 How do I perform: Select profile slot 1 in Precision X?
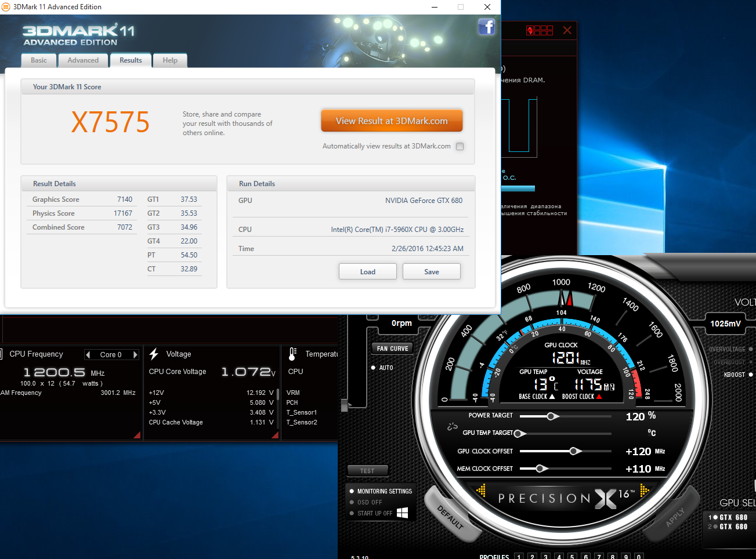519,557
